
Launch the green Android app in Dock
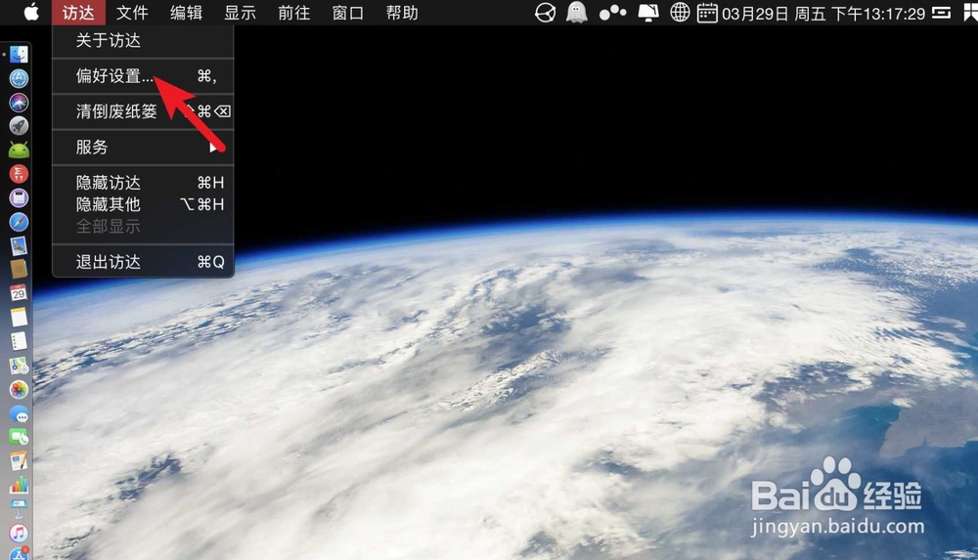[19, 151]
